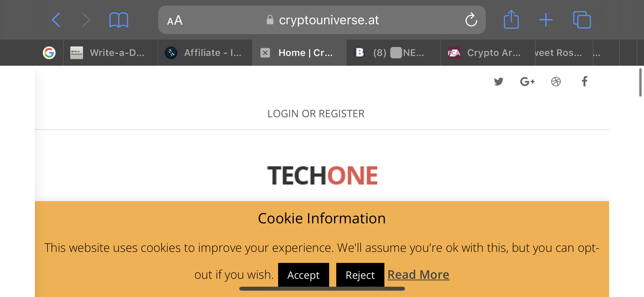Open the Facebook social icon
The image size is (644, 297).
coord(585,81)
